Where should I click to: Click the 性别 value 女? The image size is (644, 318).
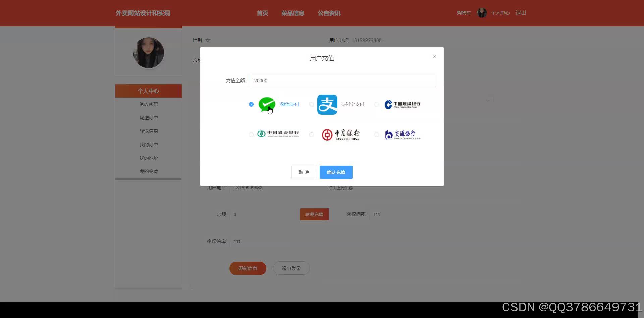[x=208, y=40]
